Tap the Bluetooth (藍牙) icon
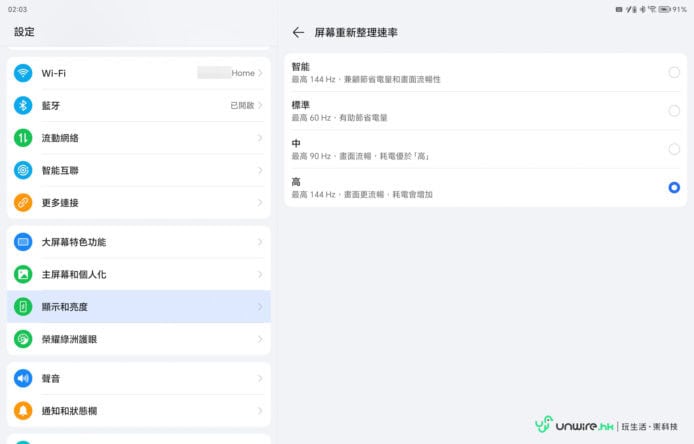Screen dimensions: 694x444 click(x=23, y=105)
